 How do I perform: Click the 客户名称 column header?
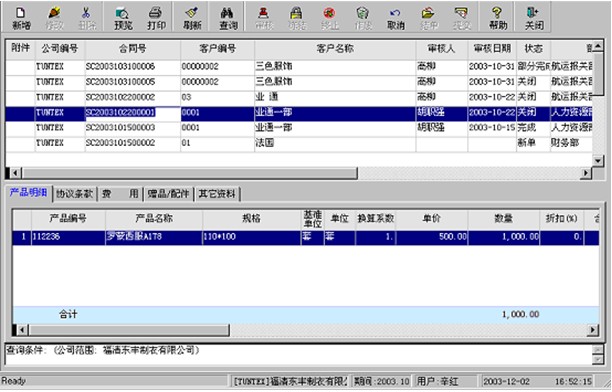tap(335, 49)
